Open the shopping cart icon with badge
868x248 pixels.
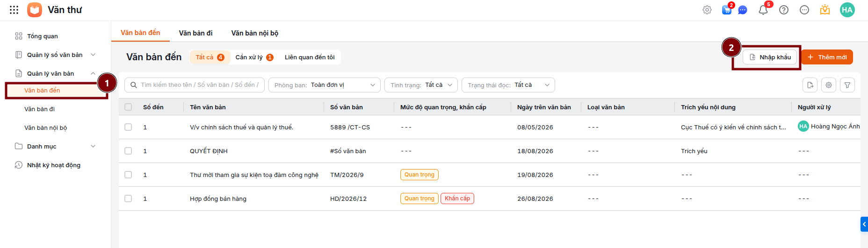[727, 10]
